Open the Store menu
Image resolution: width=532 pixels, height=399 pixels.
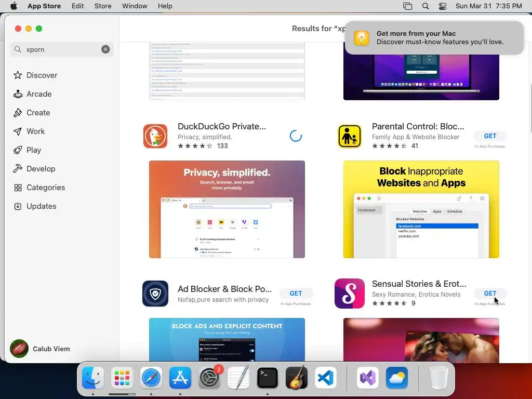(103, 6)
